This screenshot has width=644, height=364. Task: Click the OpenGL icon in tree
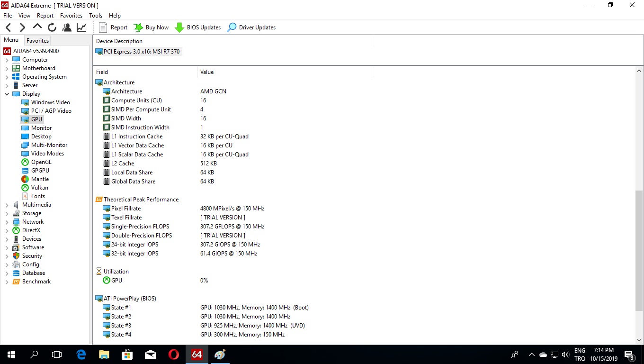[25, 162]
